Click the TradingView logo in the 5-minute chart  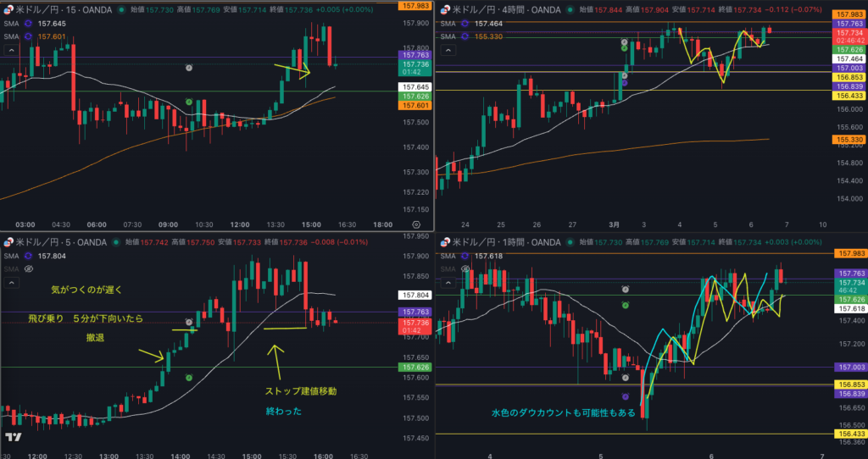(14, 437)
